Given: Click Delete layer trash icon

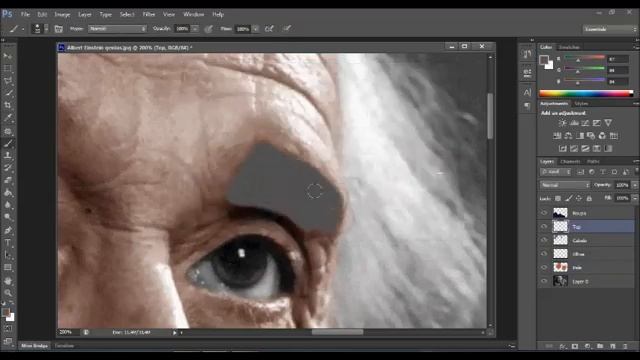Looking at the screenshot, I should tap(625, 346).
